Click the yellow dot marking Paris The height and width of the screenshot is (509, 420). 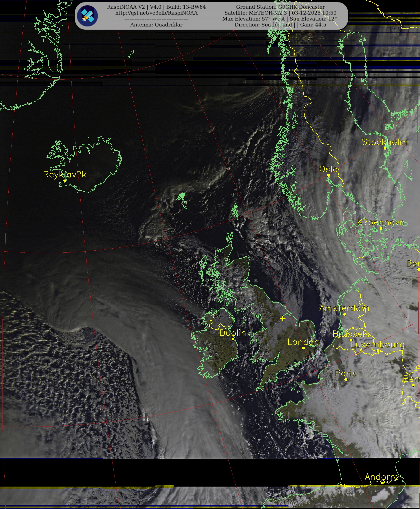click(x=346, y=380)
